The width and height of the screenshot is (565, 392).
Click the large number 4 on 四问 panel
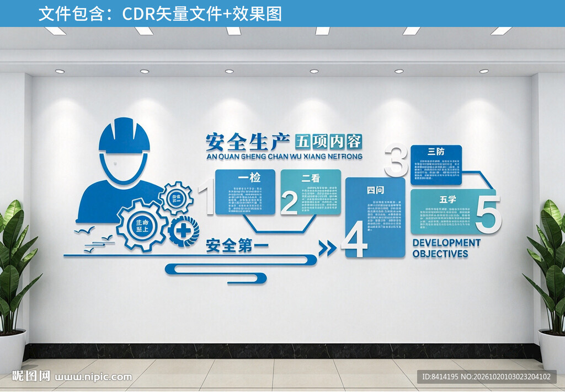(354, 239)
